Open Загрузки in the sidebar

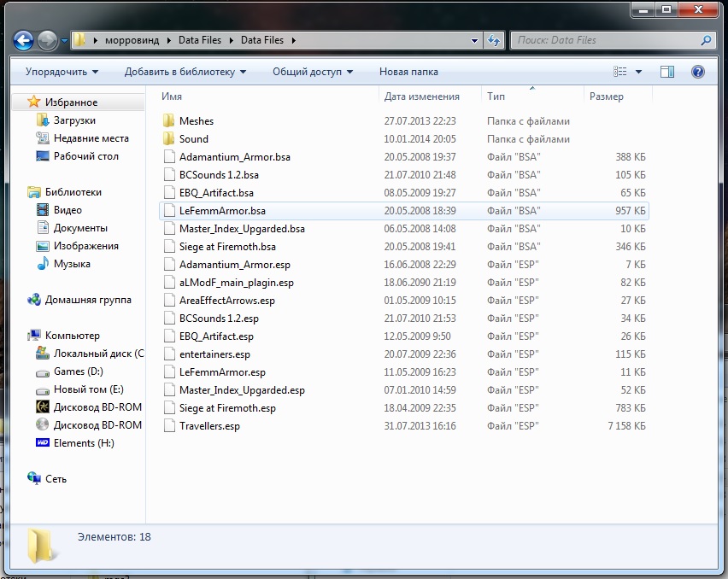74,120
